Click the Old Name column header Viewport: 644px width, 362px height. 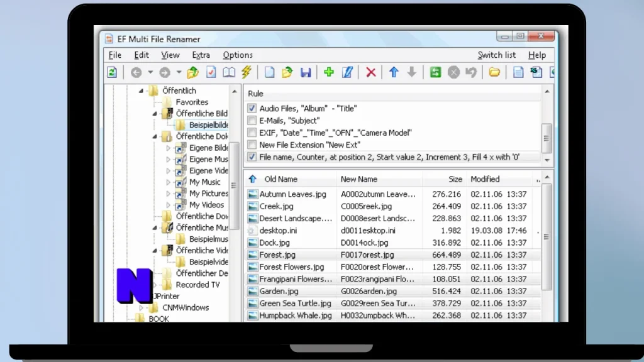tap(280, 179)
